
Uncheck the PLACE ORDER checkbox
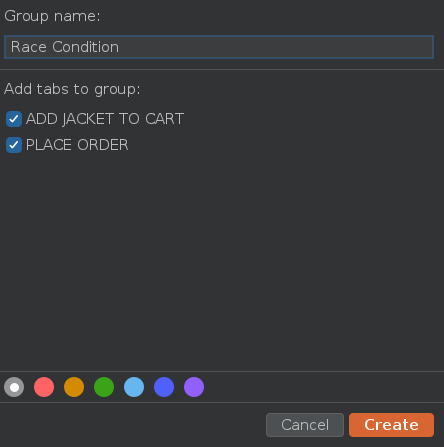click(x=14, y=145)
